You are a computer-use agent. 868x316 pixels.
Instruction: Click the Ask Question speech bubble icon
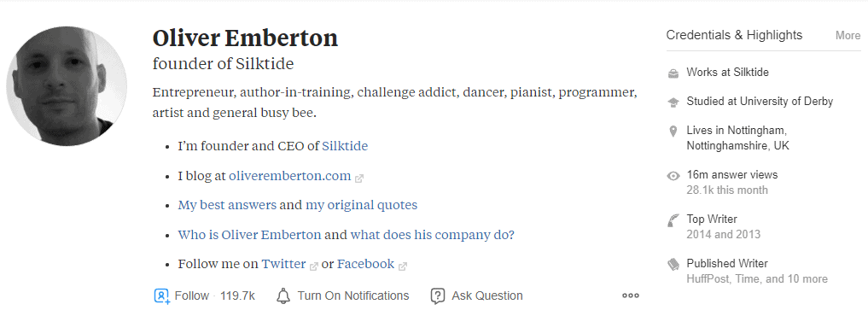point(437,296)
